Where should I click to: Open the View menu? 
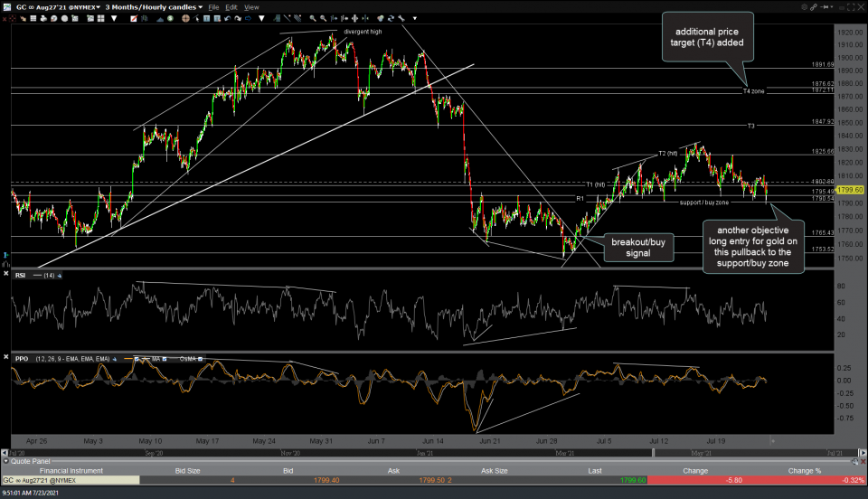coord(251,6)
